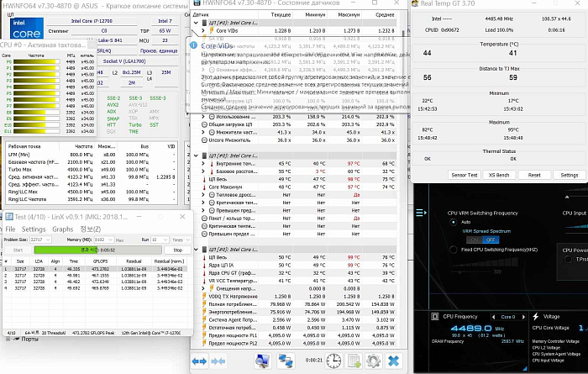Collapse the temperature ЦП [#0] group containing Core Максимум

pos(196,155)
